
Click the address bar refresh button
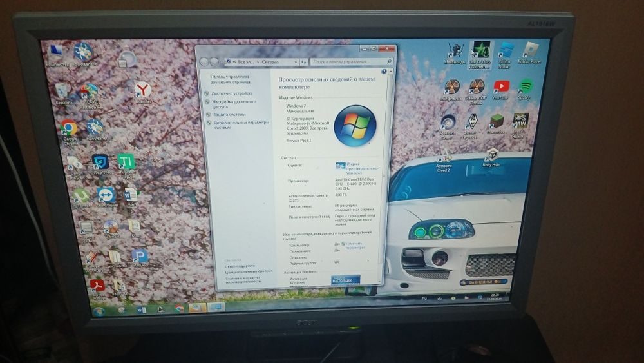pyautogui.click(x=303, y=62)
